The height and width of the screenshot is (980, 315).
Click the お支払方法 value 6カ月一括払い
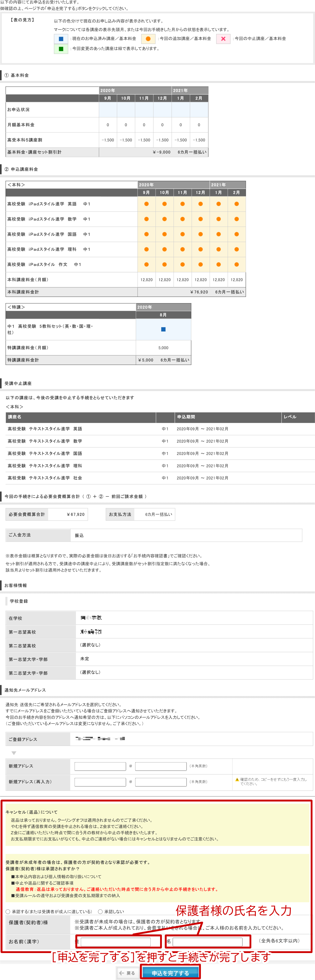[x=158, y=514]
